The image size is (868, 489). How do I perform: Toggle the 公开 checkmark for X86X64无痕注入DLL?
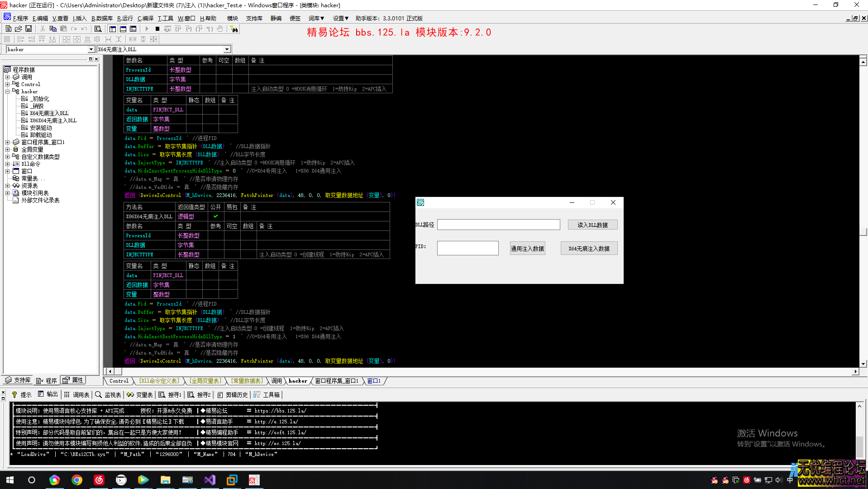pyautogui.click(x=215, y=216)
